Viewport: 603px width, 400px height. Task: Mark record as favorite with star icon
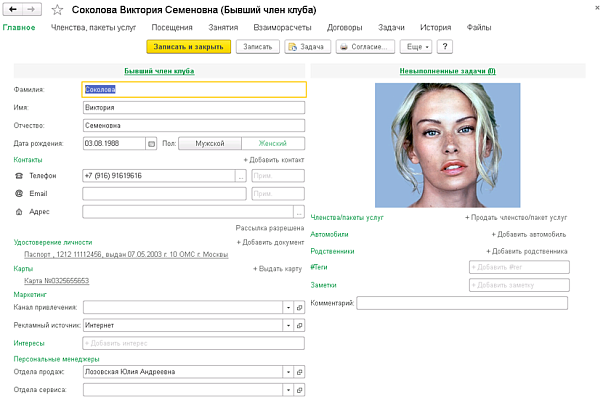pyautogui.click(x=56, y=10)
